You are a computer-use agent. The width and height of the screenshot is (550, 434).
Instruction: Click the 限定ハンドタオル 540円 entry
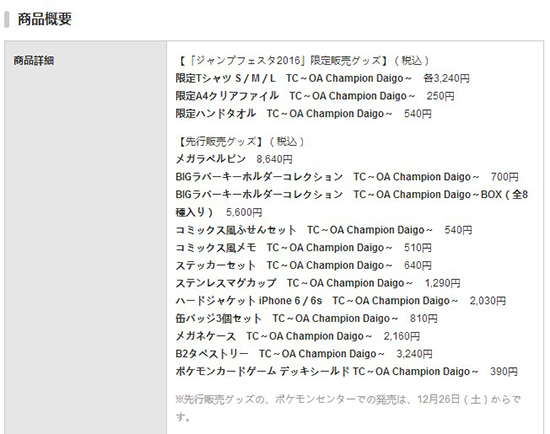click(x=303, y=114)
